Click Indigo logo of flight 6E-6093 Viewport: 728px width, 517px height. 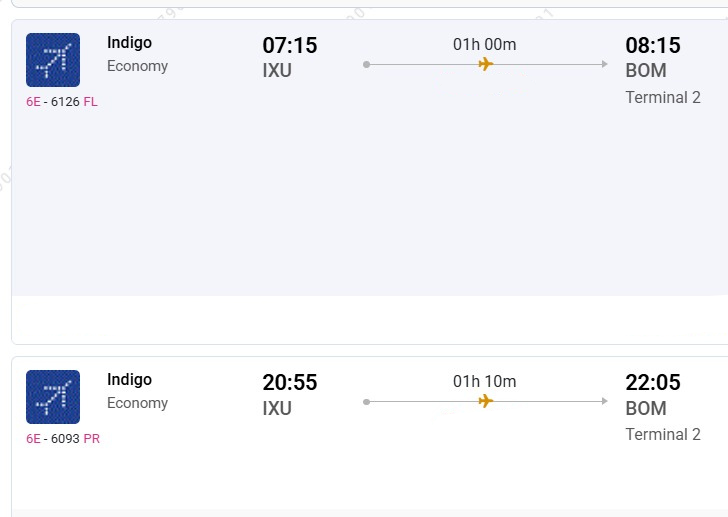(53, 397)
